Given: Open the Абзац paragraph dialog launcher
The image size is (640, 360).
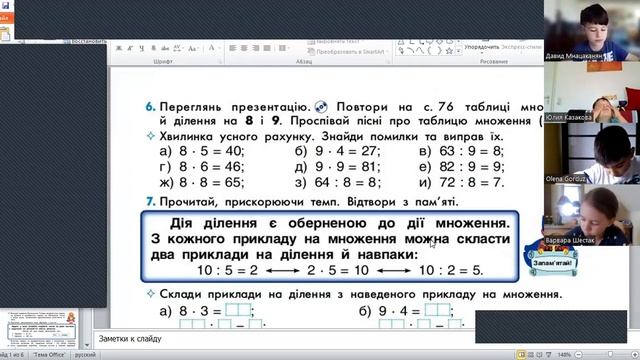Looking at the screenshot, I should click(388, 62).
